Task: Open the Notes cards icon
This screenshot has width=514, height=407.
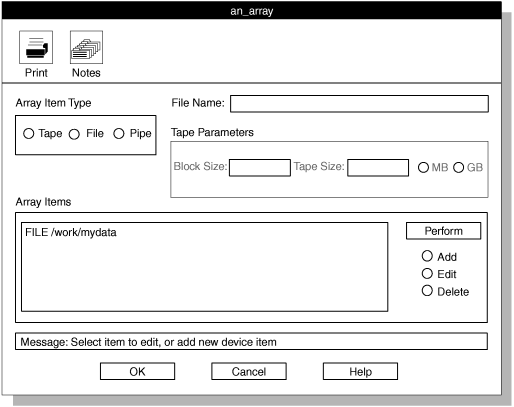Action: pos(86,47)
